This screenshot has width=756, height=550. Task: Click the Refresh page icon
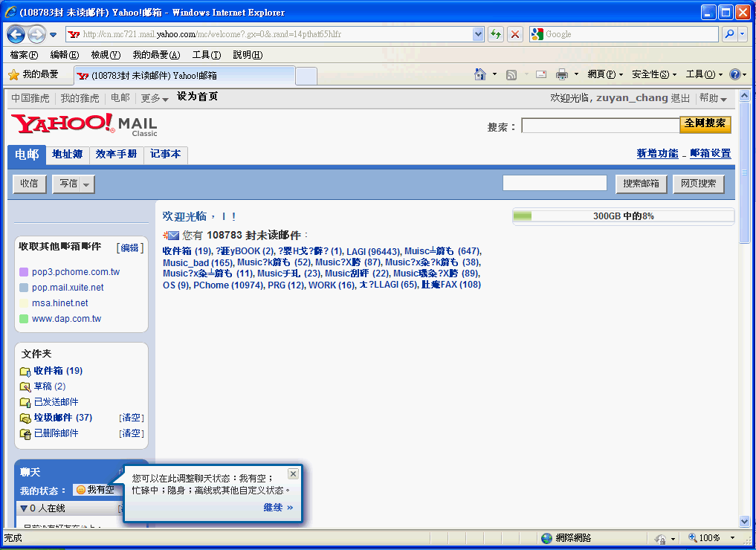click(x=495, y=34)
